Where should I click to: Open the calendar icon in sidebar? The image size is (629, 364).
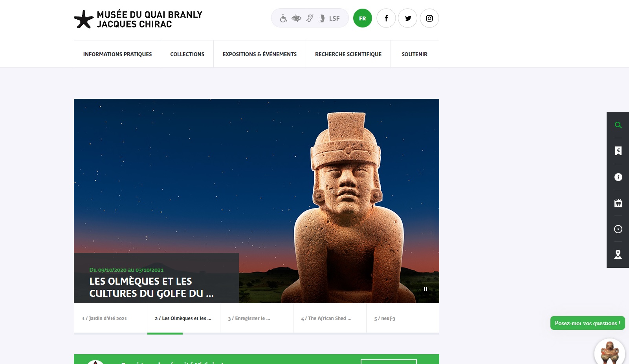618,203
